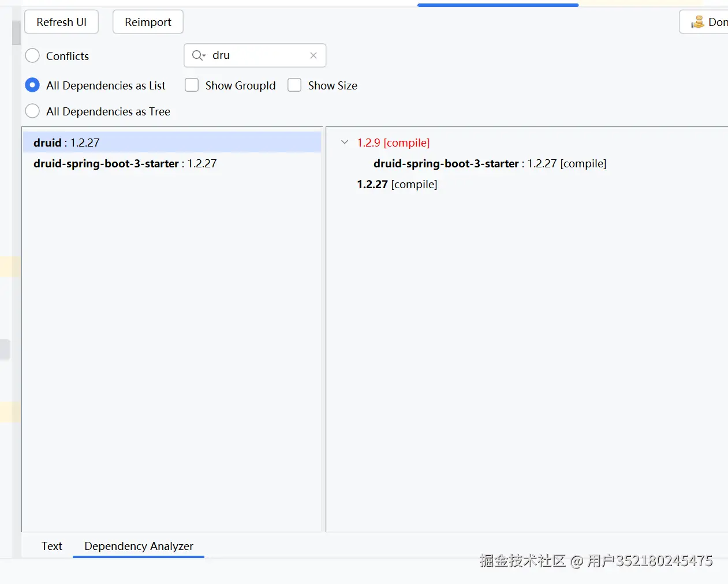Select All Dependencies as List option
Viewport: 728px width, 584px height.
(32, 85)
